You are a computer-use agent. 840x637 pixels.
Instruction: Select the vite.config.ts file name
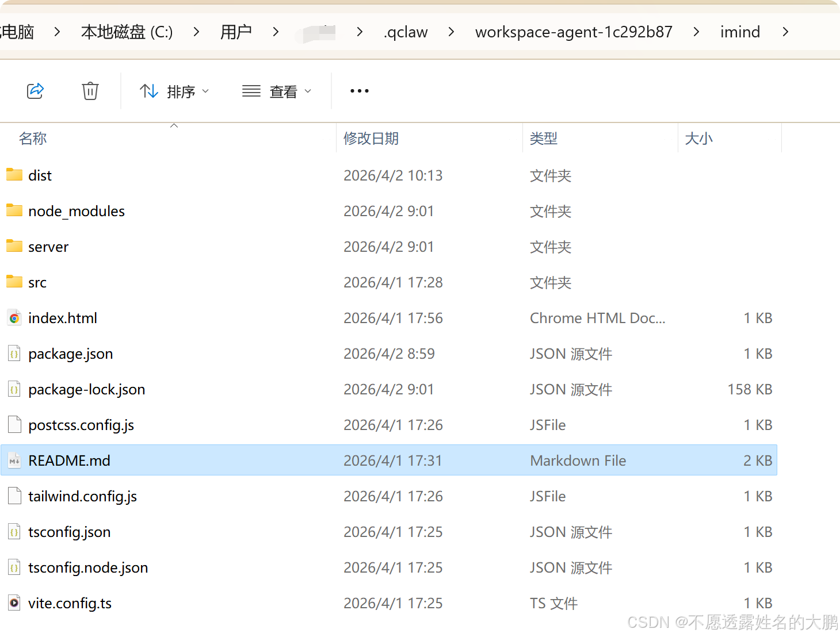click(70, 603)
